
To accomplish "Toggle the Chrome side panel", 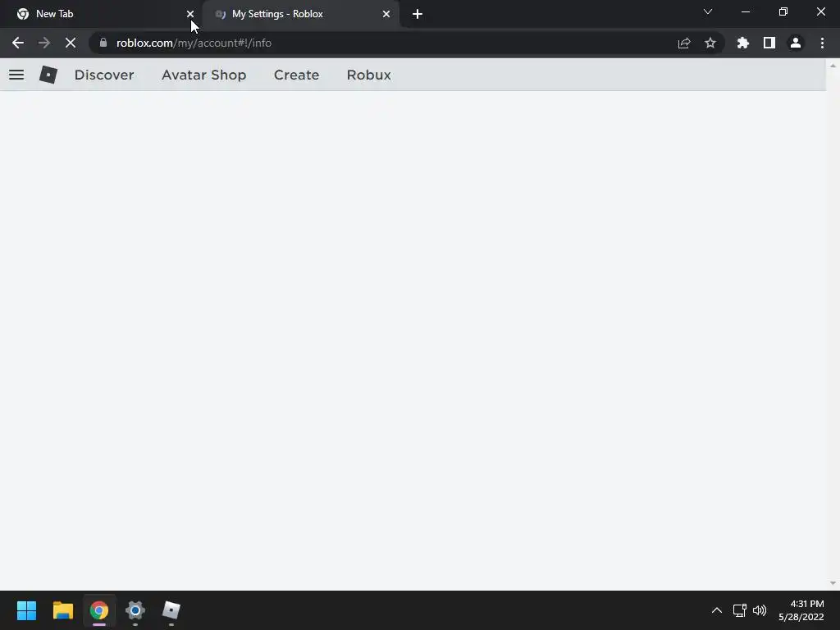I will tap(769, 43).
